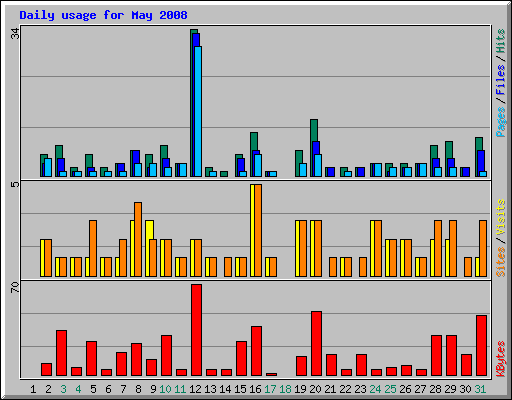Screen dimensions: 512x400
Task: Click the KBytes legend label
Action: tap(501, 359)
